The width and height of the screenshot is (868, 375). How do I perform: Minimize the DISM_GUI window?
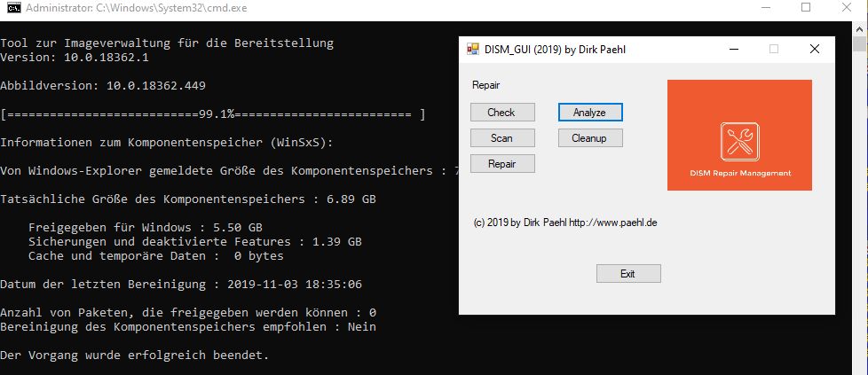(x=733, y=49)
